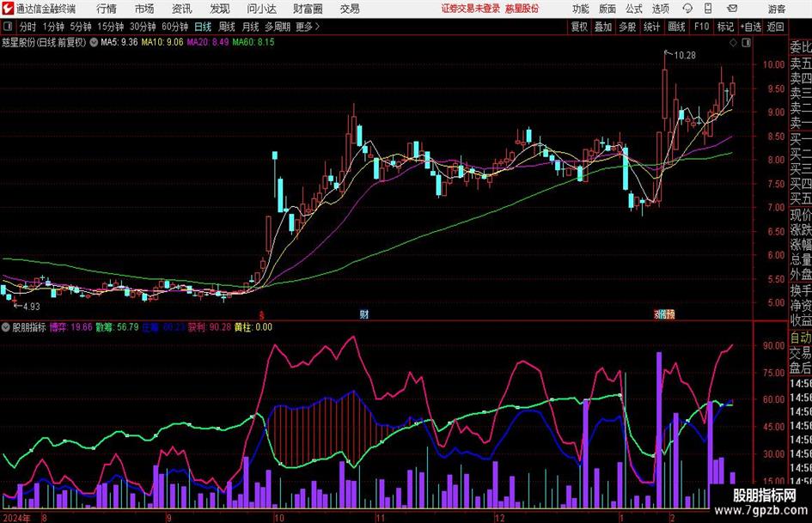Open the 画线 drawing tools
The height and width of the screenshot is (523, 812).
point(676,27)
